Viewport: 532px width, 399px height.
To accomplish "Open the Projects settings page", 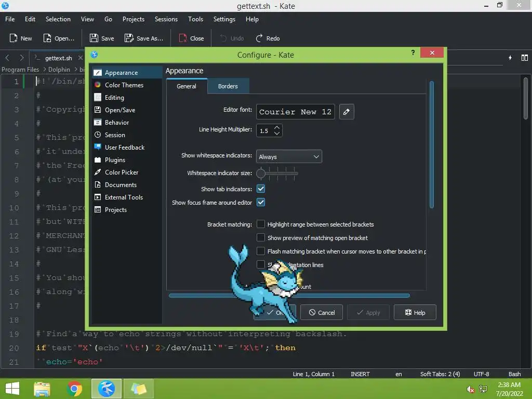I will [x=127, y=210].
